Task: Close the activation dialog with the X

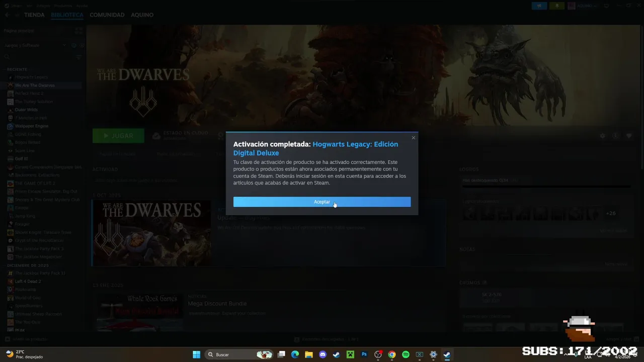Action: click(414, 138)
